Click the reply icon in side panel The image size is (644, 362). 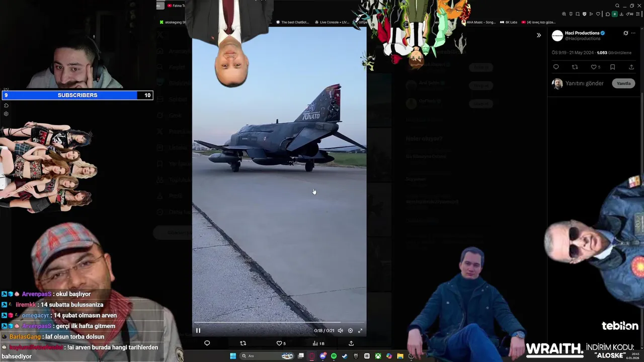556,67
